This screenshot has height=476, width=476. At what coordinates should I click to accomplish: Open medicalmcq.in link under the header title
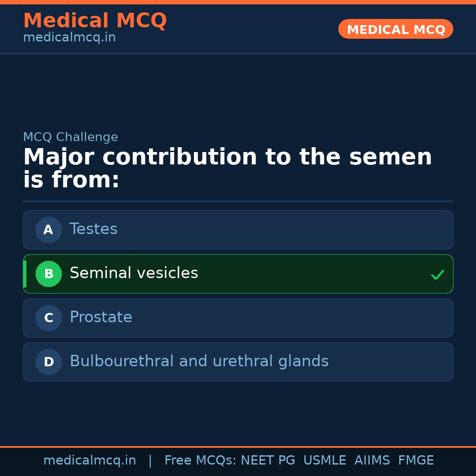pyautogui.click(x=69, y=38)
